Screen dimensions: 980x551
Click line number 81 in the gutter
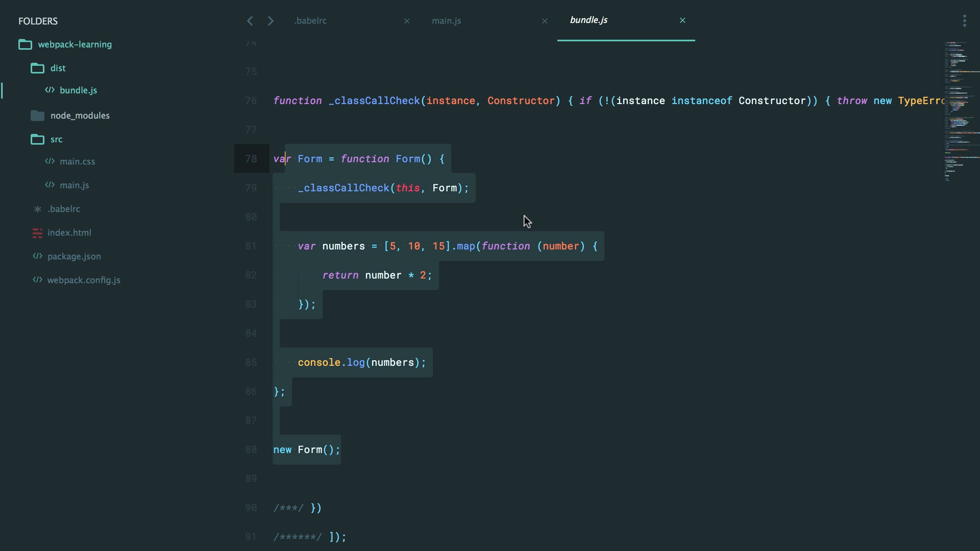click(x=251, y=246)
